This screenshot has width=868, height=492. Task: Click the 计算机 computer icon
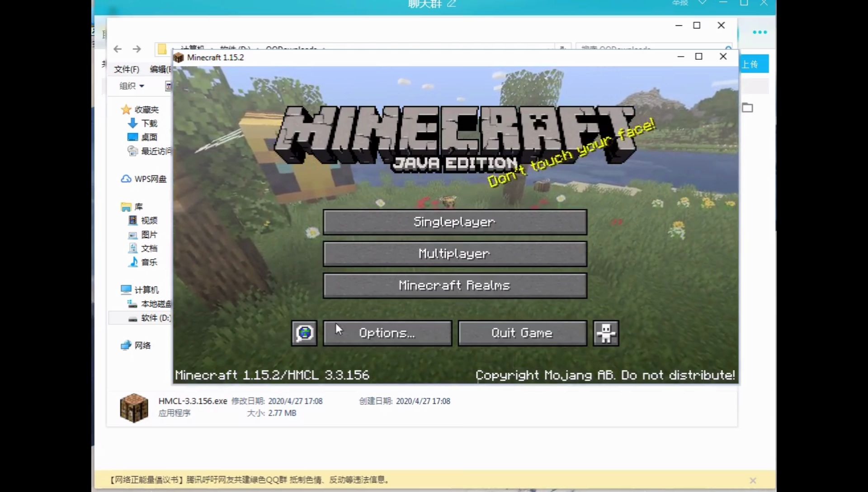(126, 289)
